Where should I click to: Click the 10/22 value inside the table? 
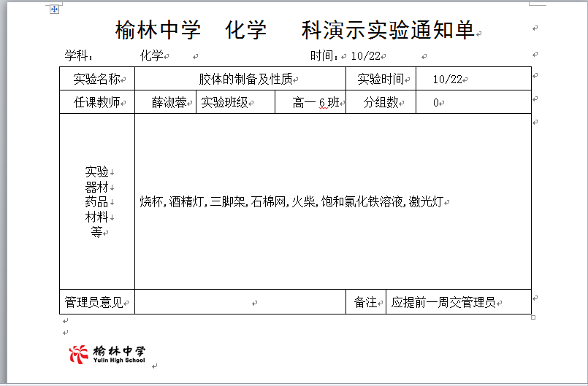[447, 80]
